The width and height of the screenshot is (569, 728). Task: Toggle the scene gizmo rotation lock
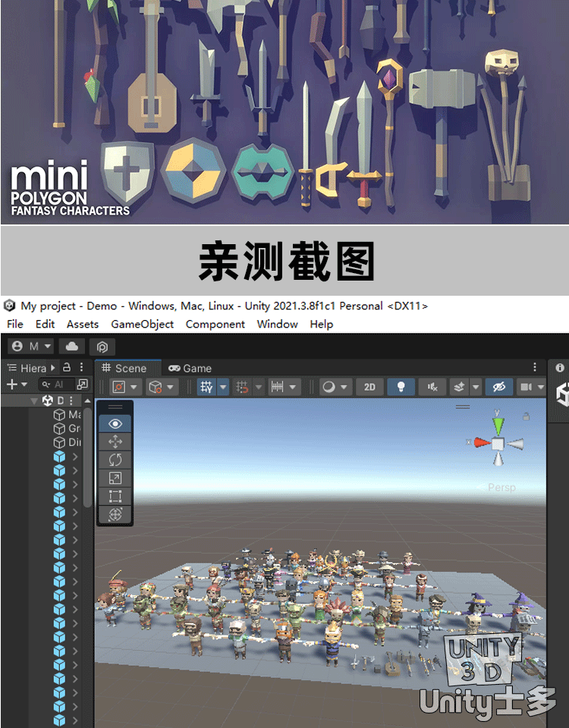pos(526,416)
